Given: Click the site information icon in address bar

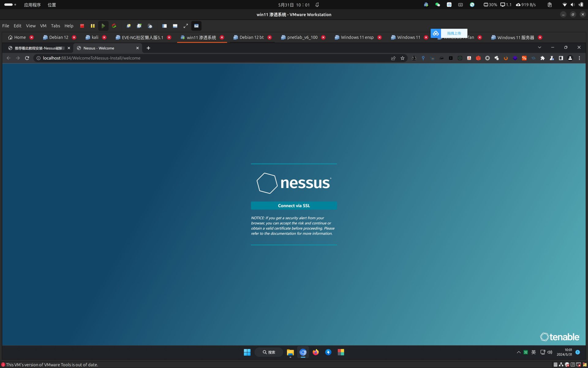Looking at the screenshot, I should tap(39, 58).
